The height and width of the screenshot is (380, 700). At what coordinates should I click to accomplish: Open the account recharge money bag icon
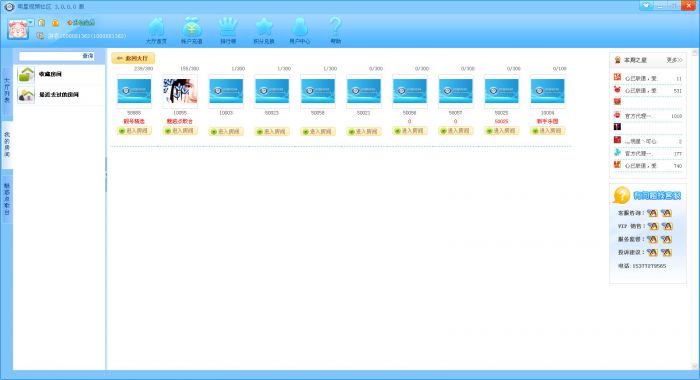tap(192, 30)
